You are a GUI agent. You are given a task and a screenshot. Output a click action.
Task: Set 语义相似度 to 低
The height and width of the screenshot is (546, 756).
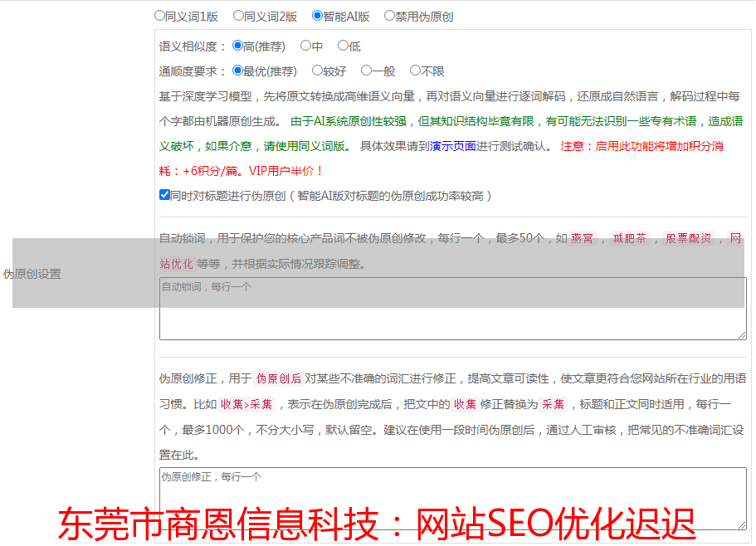click(343, 46)
